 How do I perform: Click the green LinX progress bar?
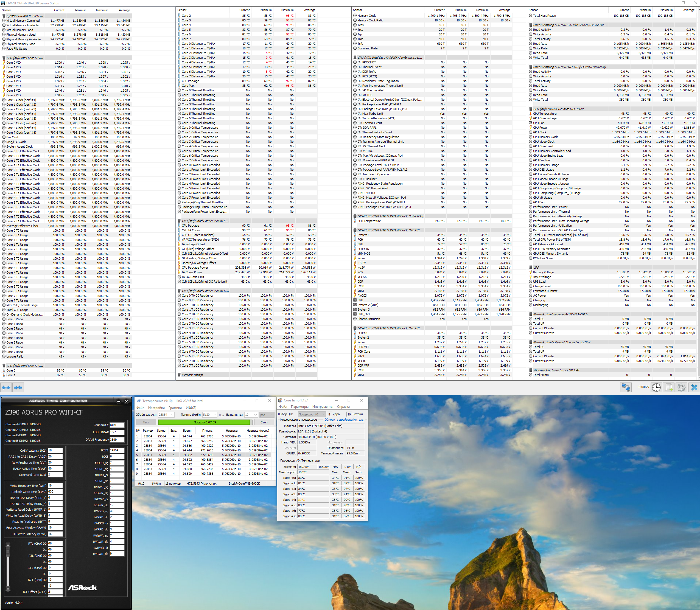coord(204,422)
